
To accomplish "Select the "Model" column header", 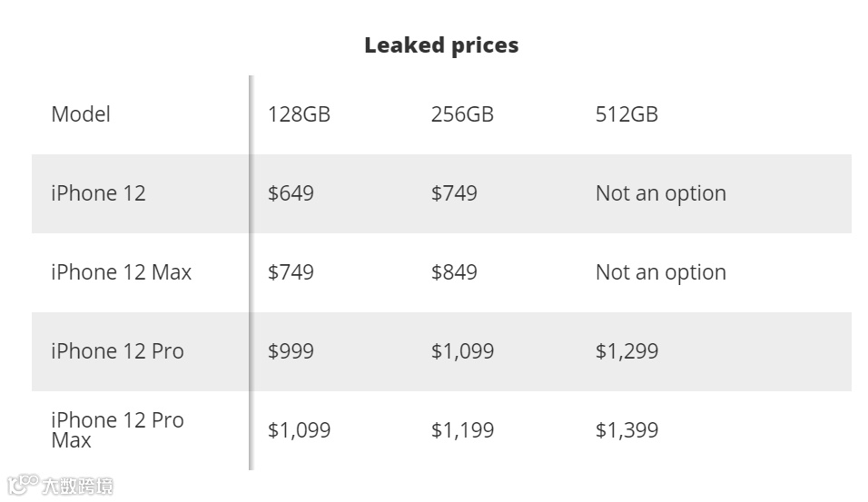I will click(x=81, y=114).
